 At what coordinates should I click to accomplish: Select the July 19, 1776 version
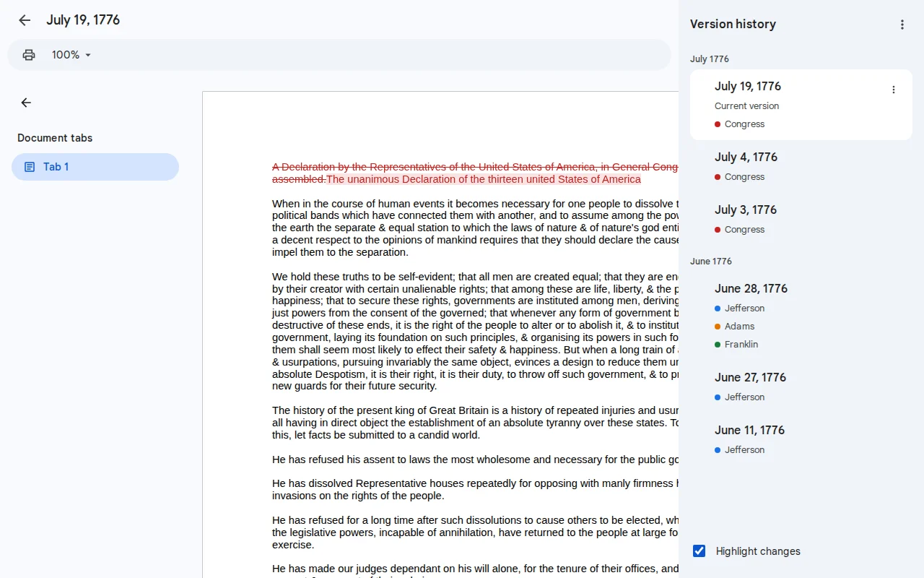pos(801,105)
